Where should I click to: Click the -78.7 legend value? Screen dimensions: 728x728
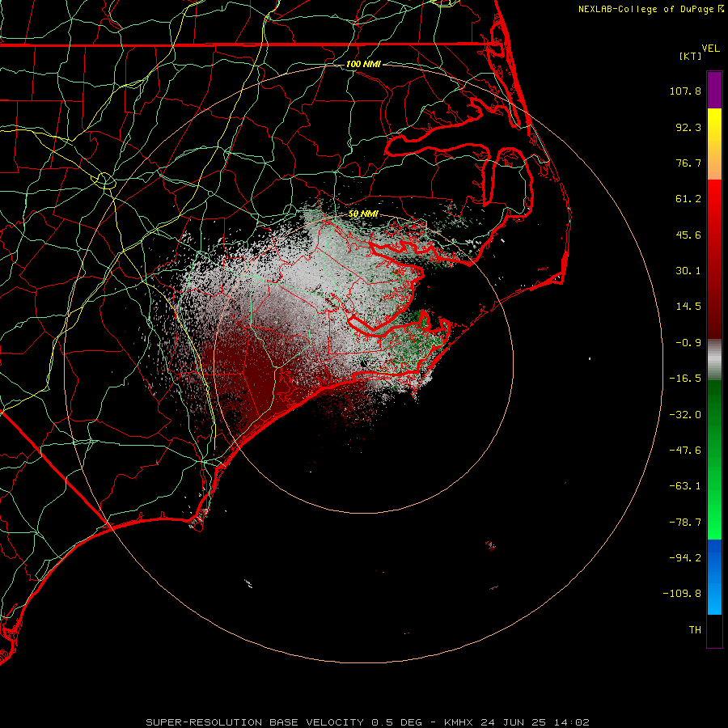coord(685,523)
